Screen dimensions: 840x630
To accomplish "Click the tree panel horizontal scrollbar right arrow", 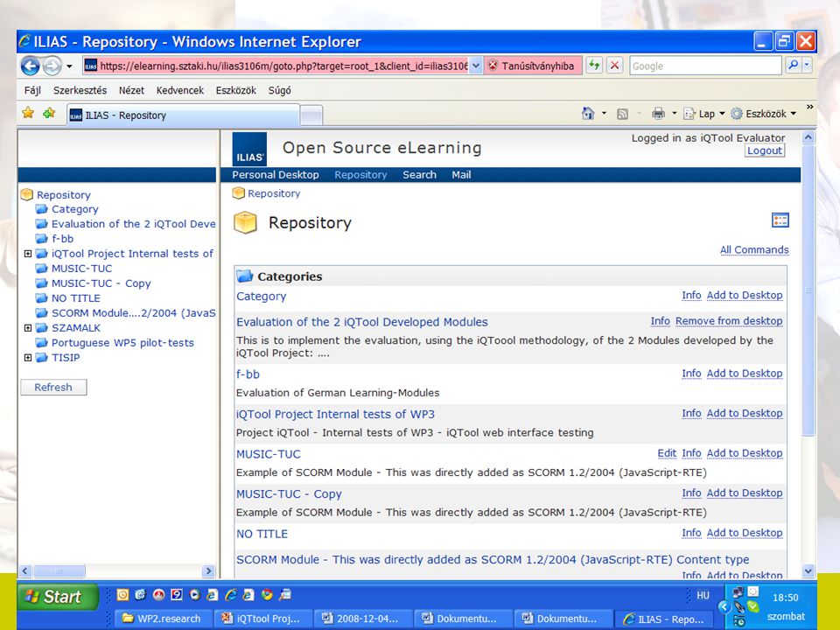I will tap(209, 571).
